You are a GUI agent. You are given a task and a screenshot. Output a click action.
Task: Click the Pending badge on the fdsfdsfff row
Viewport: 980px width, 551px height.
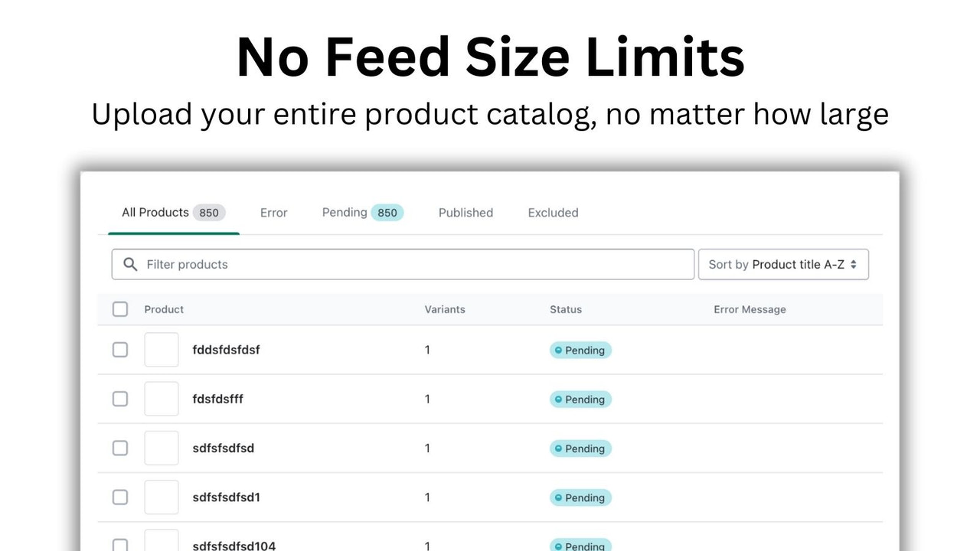coord(580,399)
